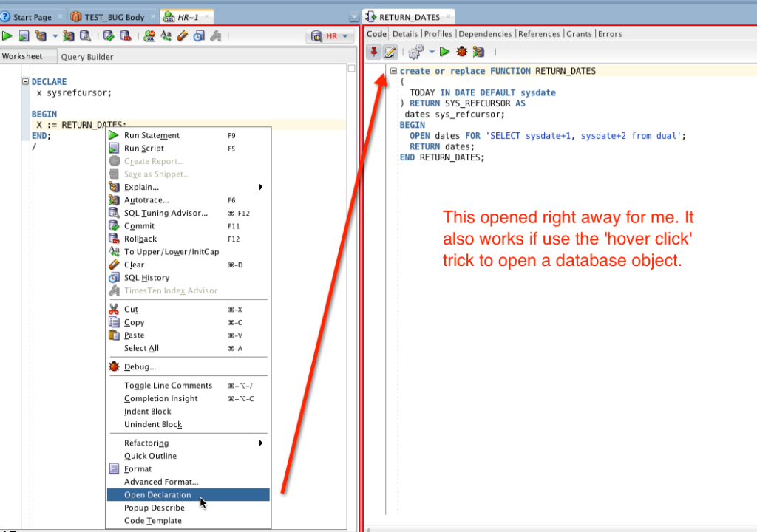Open SQL History from the worksheet toolbar
The width and height of the screenshot is (757, 532).
click(x=199, y=35)
